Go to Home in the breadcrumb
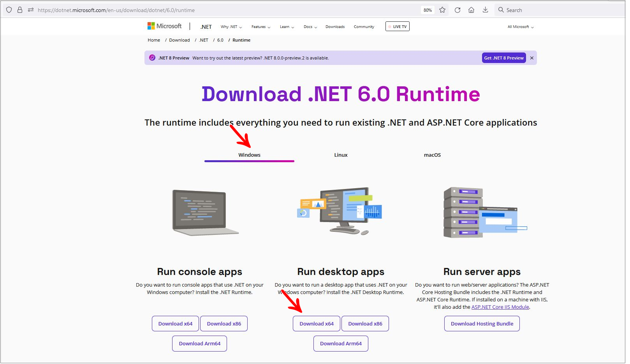The height and width of the screenshot is (364, 630). point(154,40)
